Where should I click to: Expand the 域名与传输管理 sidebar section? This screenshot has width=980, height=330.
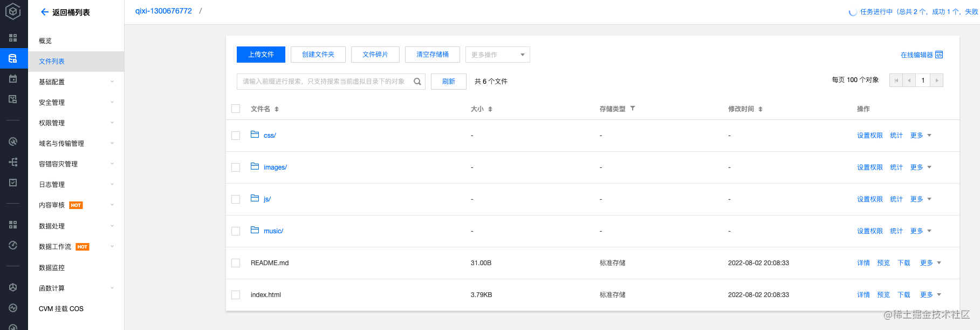(x=76, y=144)
